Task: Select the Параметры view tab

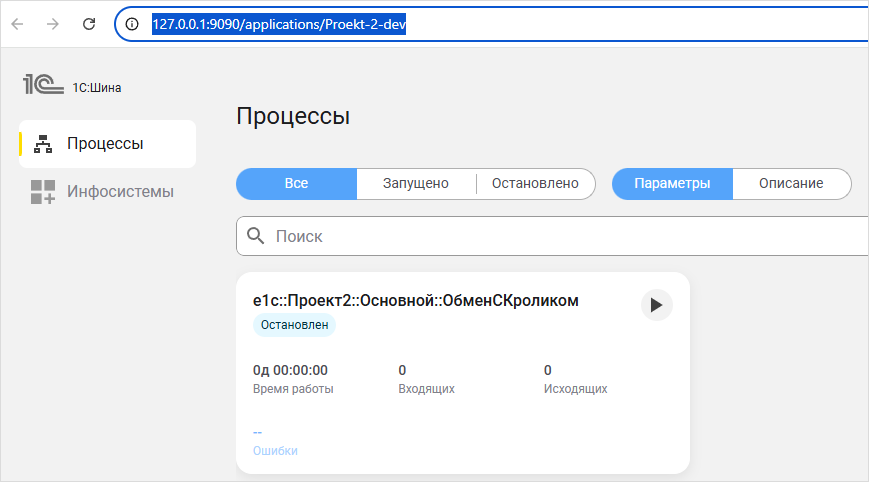Action: (672, 184)
